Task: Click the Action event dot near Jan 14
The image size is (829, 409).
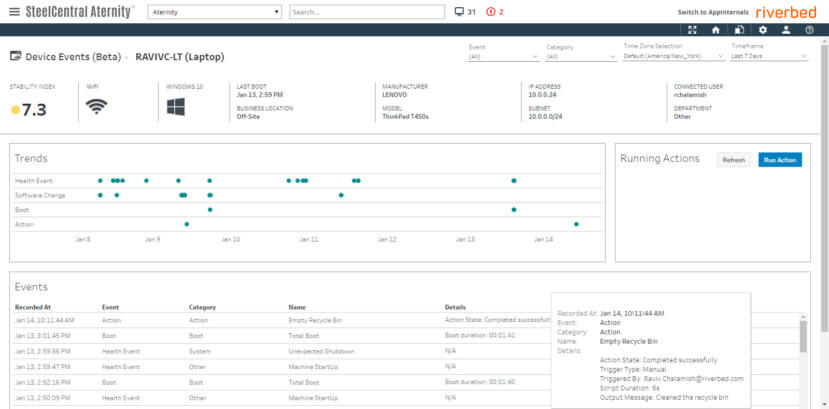Action: [576, 224]
